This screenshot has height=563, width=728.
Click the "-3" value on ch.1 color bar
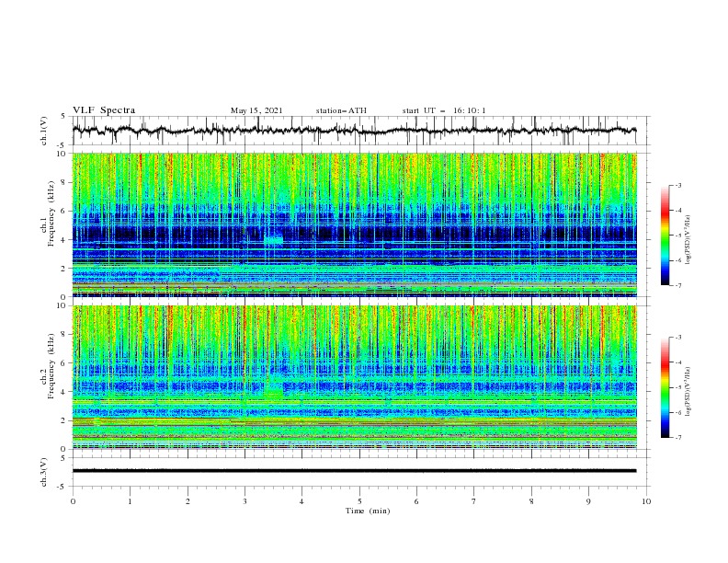[x=678, y=185]
